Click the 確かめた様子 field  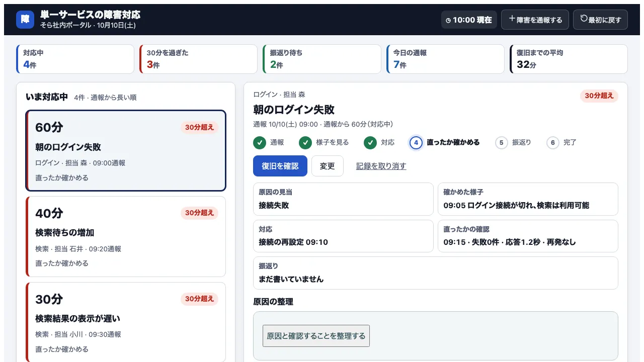(x=528, y=199)
